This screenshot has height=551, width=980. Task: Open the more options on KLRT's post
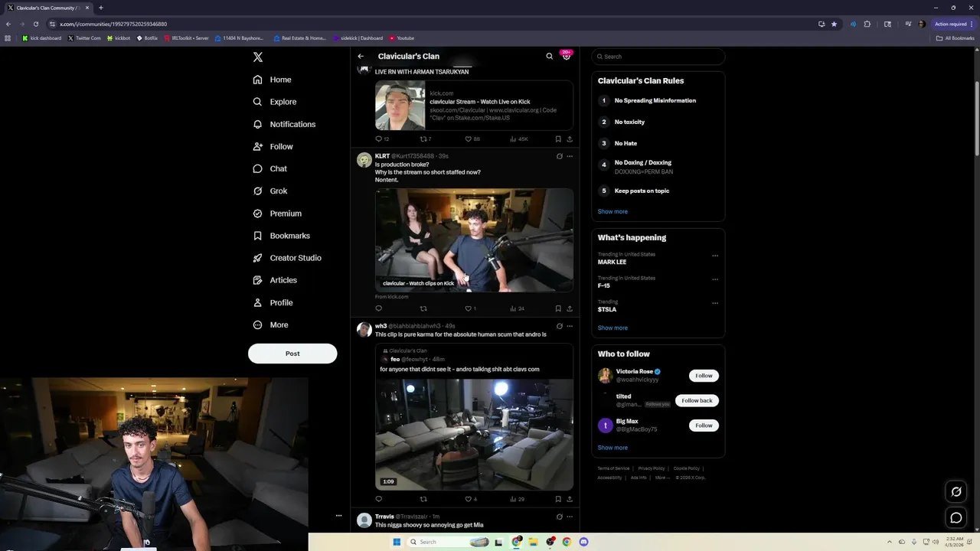click(x=570, y=156)
